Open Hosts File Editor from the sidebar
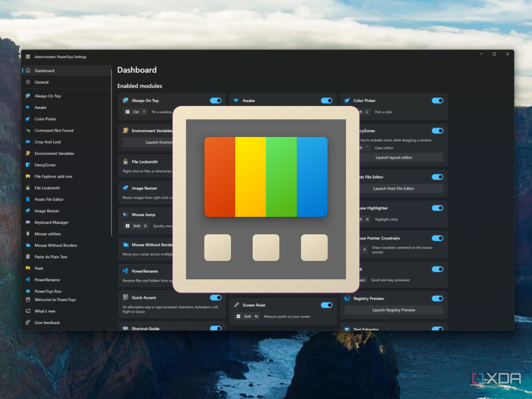Image resolution: width=532 pixels, height=399 pixels. 66,199
